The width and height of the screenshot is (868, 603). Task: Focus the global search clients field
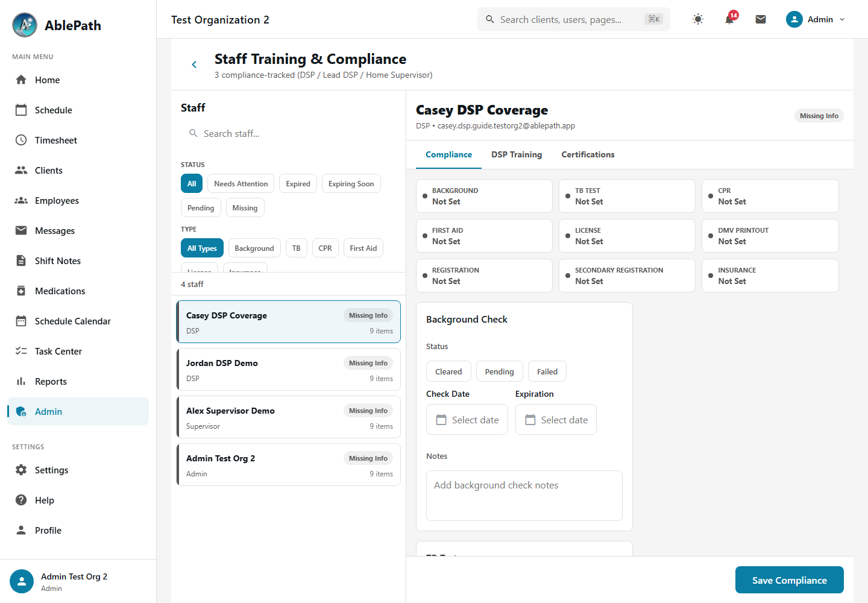click(574, 19)
